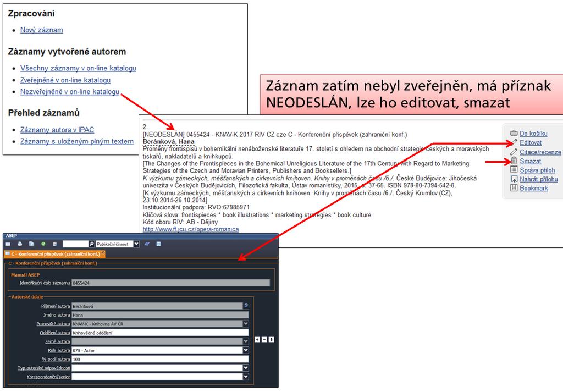Click the Smazat link
This screenshot has height=392, width=563.
click(531, 161)
